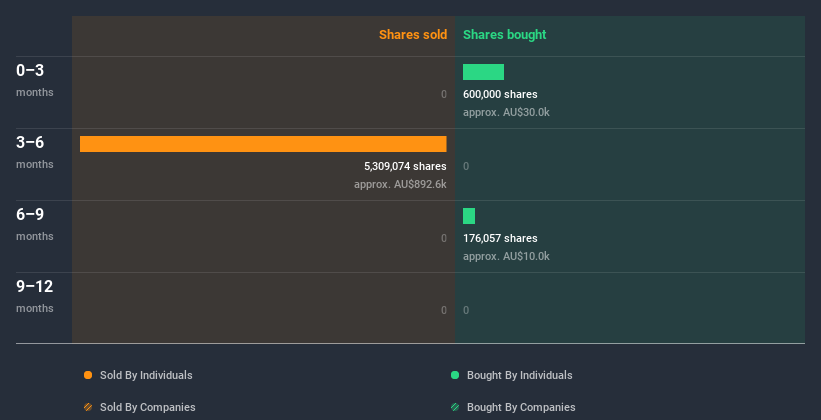Click the approx. AU$892.6k value text
Screen dimensions: 821x420
coord(400,184)
